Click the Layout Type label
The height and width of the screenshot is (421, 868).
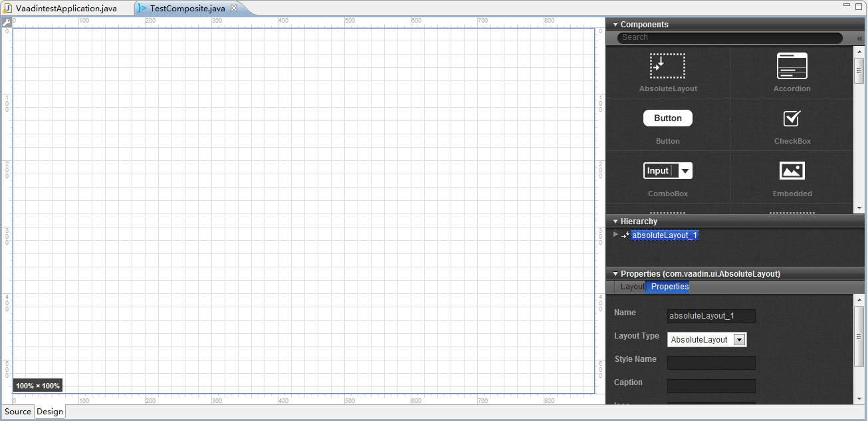tap(637, 336)
